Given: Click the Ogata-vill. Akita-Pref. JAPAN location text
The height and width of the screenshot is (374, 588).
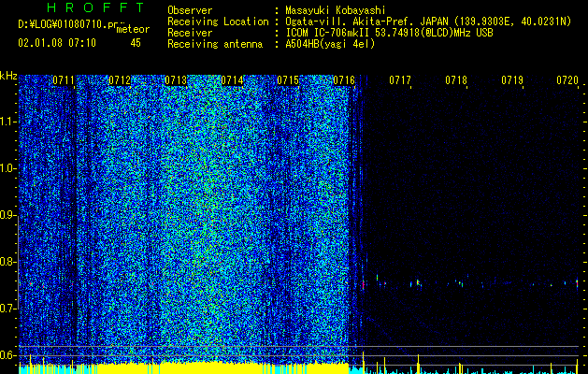Looking at the screenshot, I should (x=428, y=22).
